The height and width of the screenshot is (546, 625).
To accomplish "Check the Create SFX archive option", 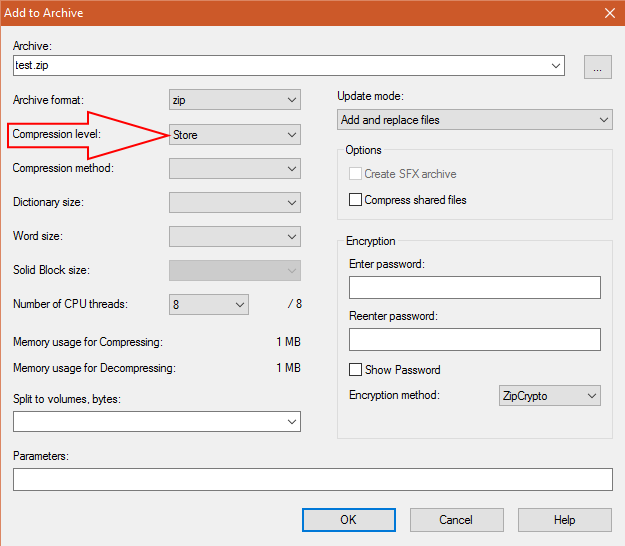I will coord(355,174).
